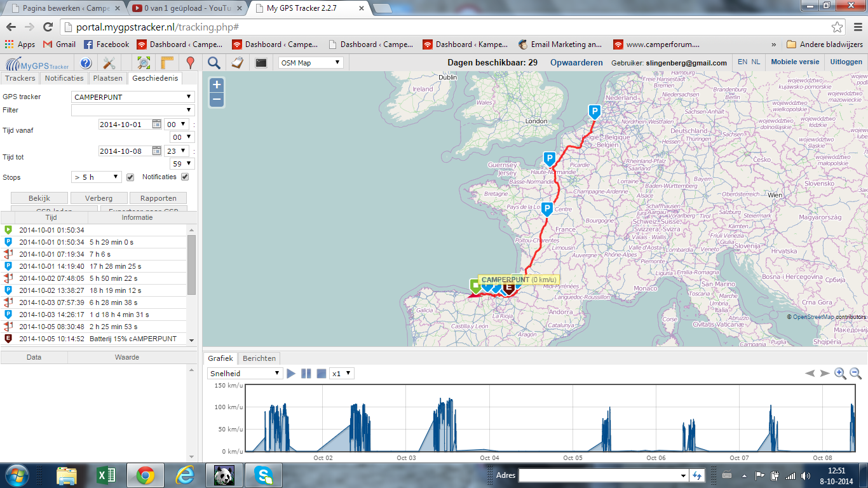
Task: Open the Stops duration dropdown
Action: (x=96, y=177)
